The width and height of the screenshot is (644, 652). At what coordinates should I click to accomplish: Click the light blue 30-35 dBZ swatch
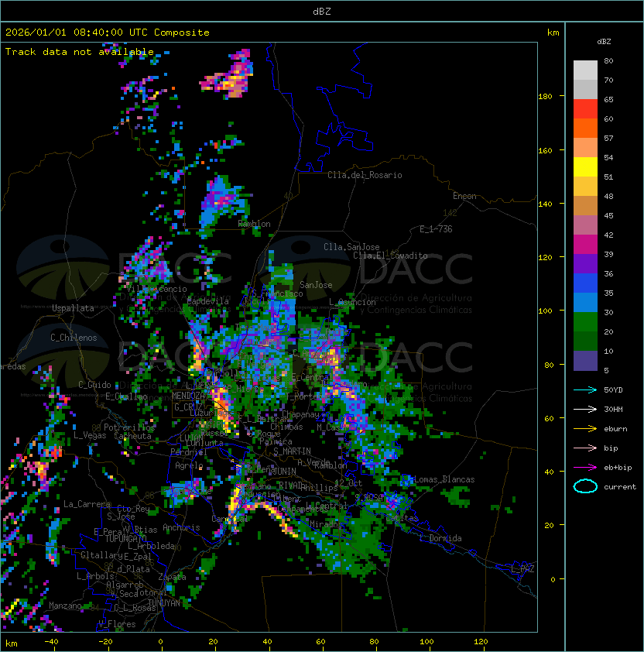point(585,303)
